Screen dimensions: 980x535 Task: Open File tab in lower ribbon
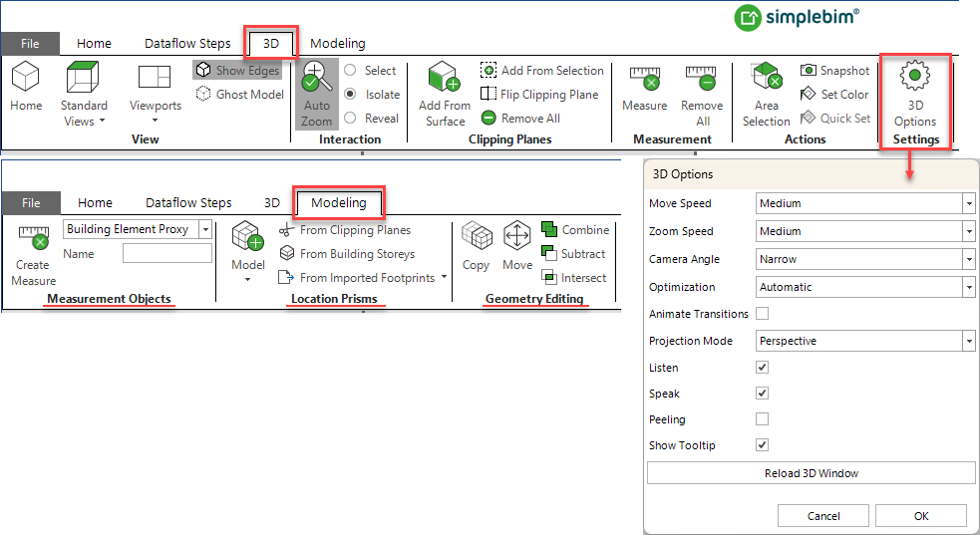point(31,203)
